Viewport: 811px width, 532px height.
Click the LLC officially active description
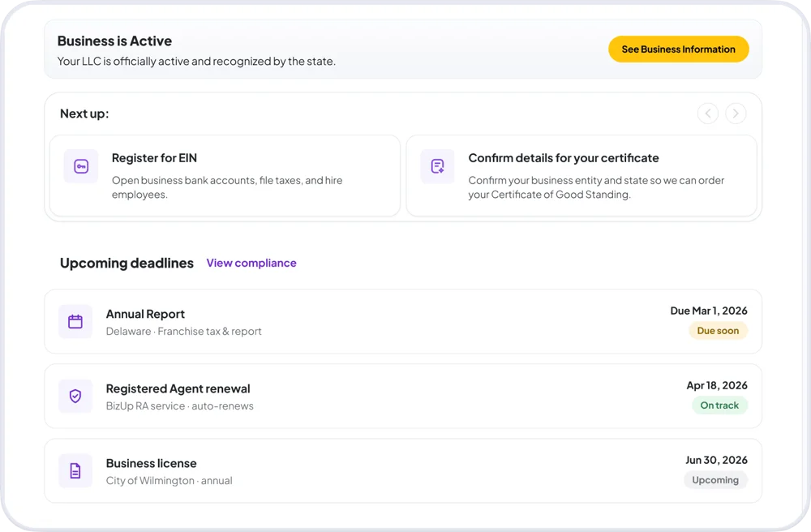click(x=196, y=62)
